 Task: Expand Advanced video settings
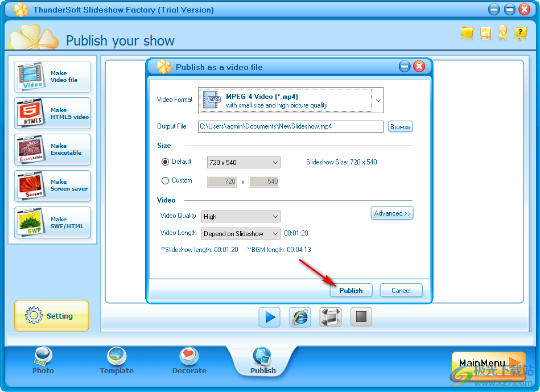(392, 213)
